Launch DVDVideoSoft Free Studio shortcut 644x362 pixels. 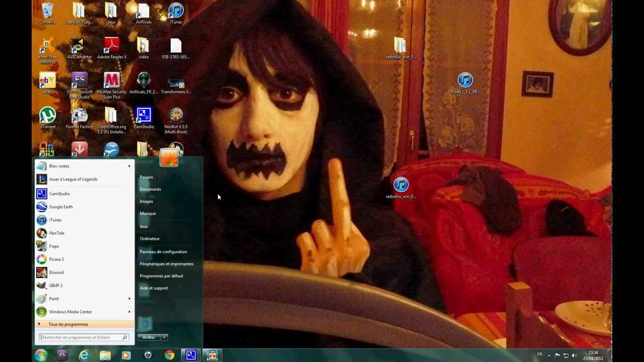(79, 85)
